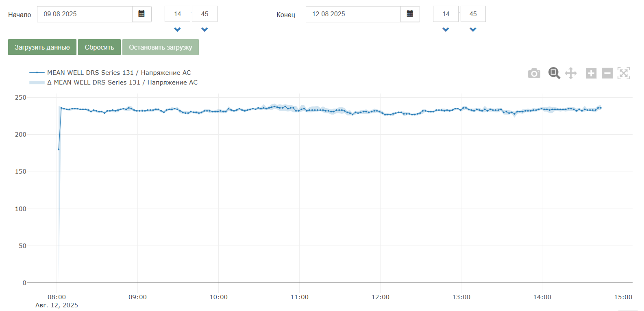644x311 pixels.
Task: Decrease the end minutes with the down chevron
Action: [473, 30]
